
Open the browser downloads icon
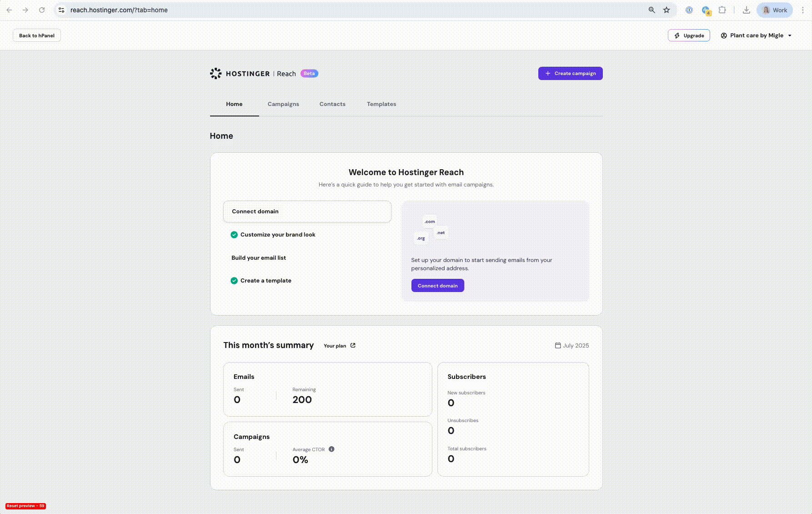pyautogui.click(x=746, y=10)
